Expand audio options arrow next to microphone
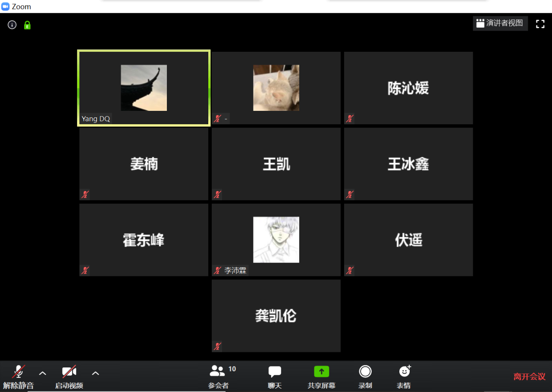Viewport: 552px width, 392px height. pos(43,373)
